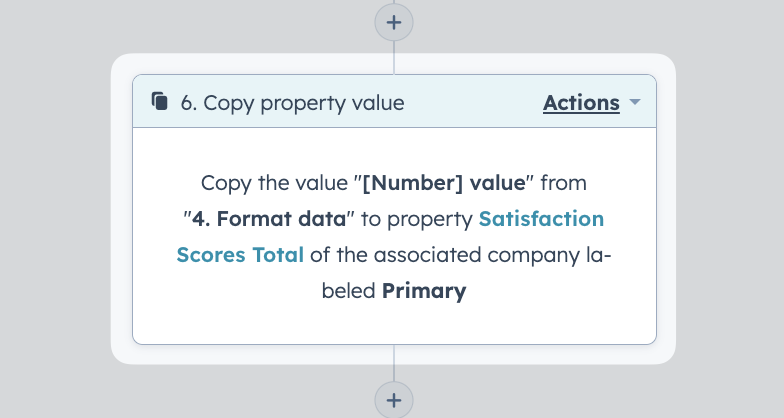
Task: Click the connector line below the card
Action: (394, 363)
